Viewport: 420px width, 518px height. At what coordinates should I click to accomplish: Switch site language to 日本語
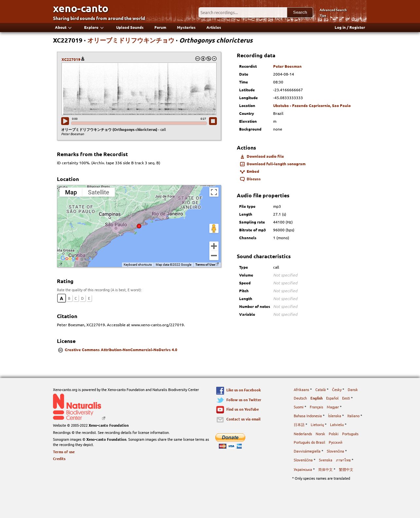coord(299,425)
